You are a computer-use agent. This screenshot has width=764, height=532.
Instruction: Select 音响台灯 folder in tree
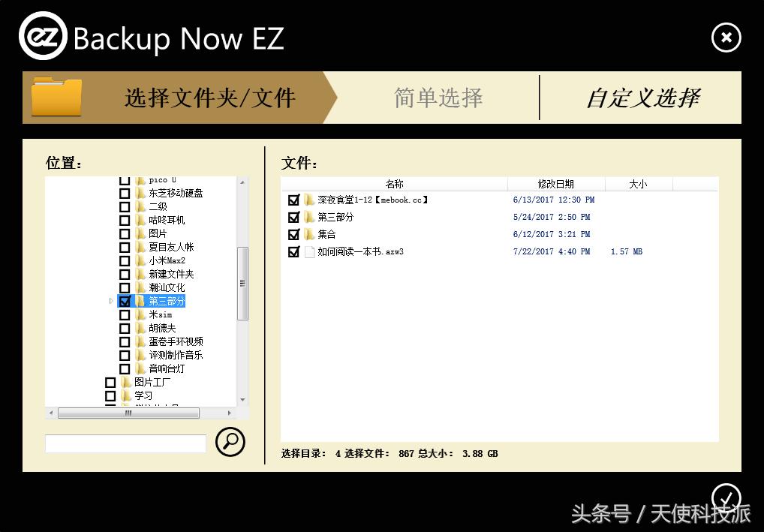pos(167,368)
